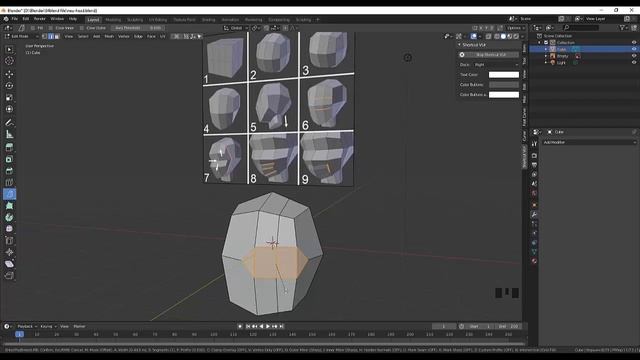Image resolution: width=640 pixels, height=360 pixels.
Task: Open the Vertex menu in viewport header
Action: [x=124, y=36]
